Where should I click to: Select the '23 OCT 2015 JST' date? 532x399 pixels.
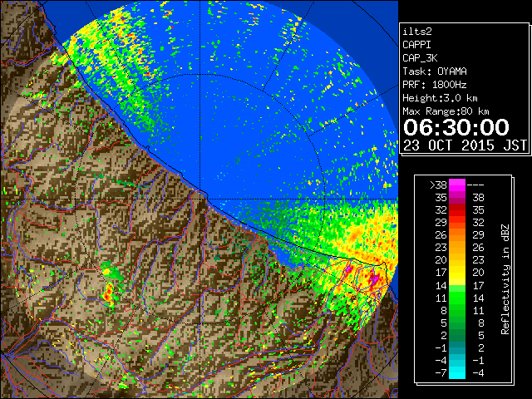tap(465, 145)
